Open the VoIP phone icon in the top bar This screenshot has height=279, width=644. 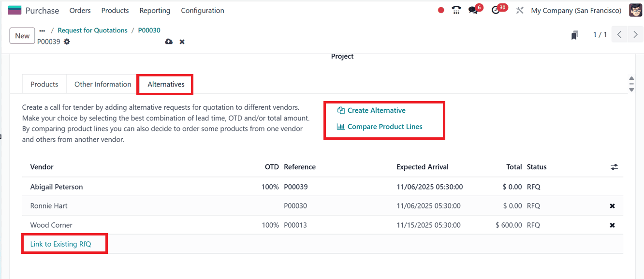(456, 10)
